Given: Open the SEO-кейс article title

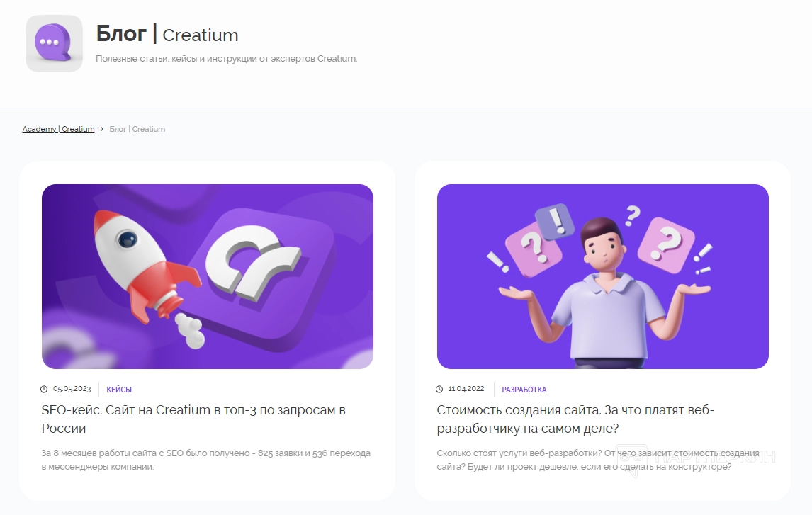Looking at the screenshot, I should (x=193, y=419).
